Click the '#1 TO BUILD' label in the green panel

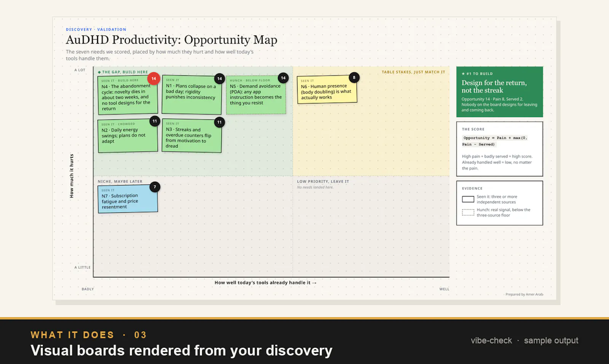[477, 74]
